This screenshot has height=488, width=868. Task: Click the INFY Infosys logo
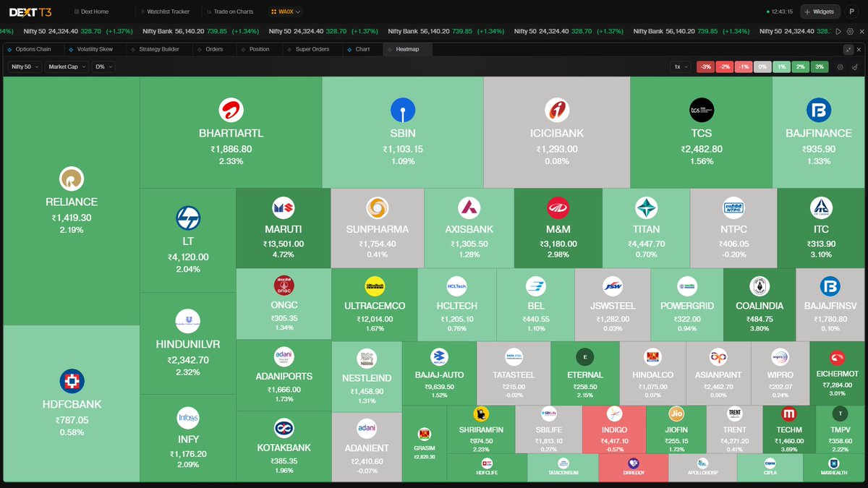click(188, 418)
